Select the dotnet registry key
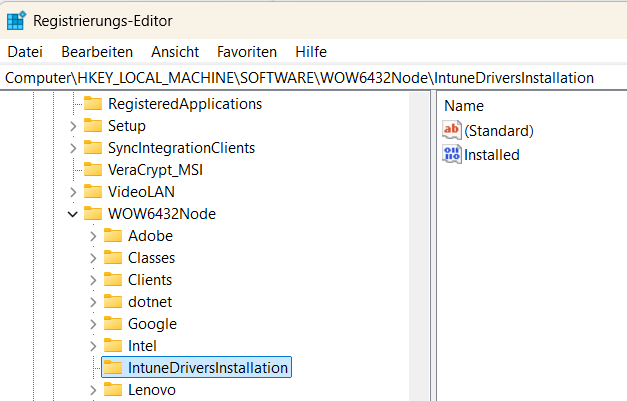This screenshot has width=627, height=401. (x=150, y=301)
